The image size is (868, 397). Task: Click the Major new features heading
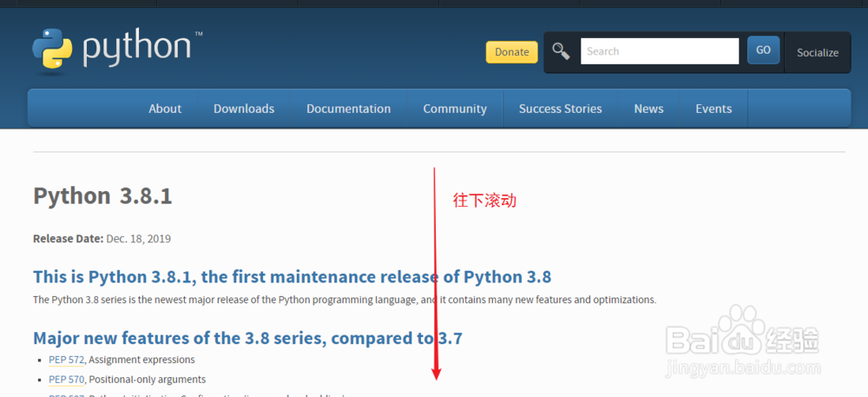click(247, 338)
